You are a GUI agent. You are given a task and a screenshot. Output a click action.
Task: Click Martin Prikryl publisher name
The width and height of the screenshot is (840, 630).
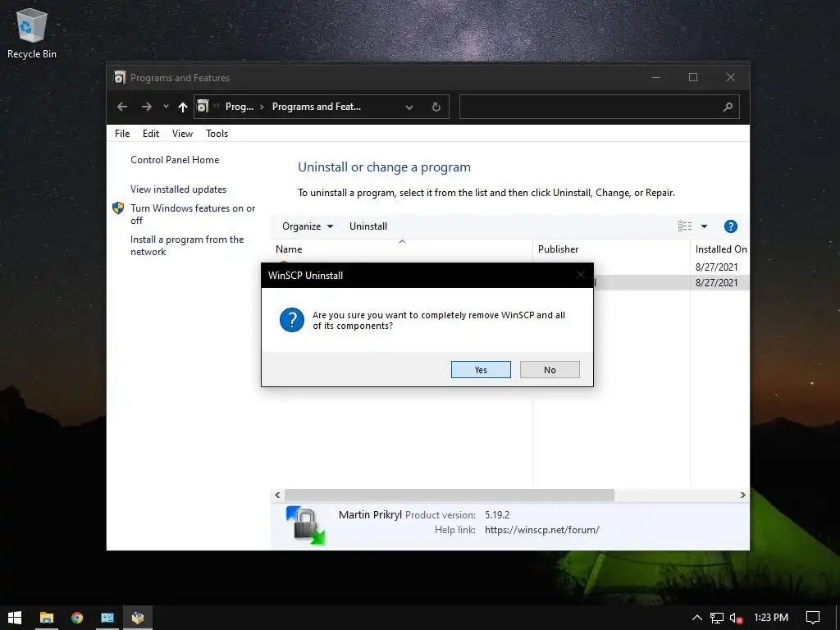click(370, 515)
